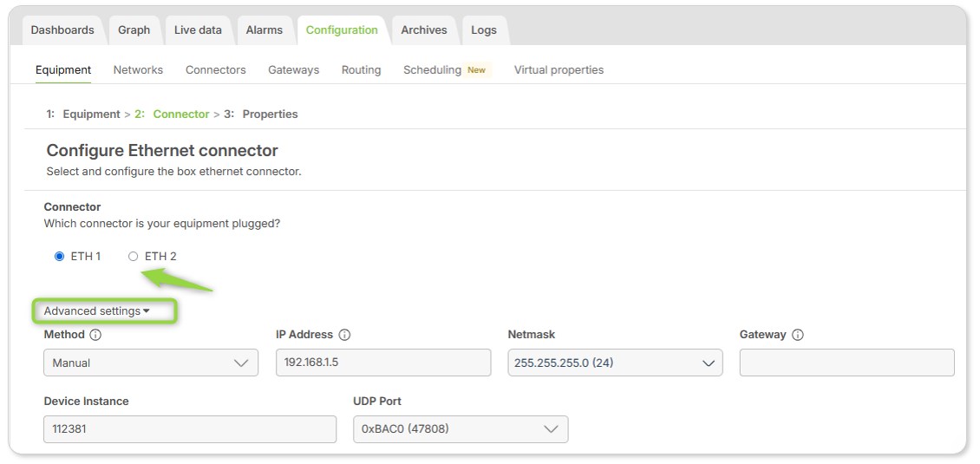Open Virtual properties sub-tab

tap(559, 70)
